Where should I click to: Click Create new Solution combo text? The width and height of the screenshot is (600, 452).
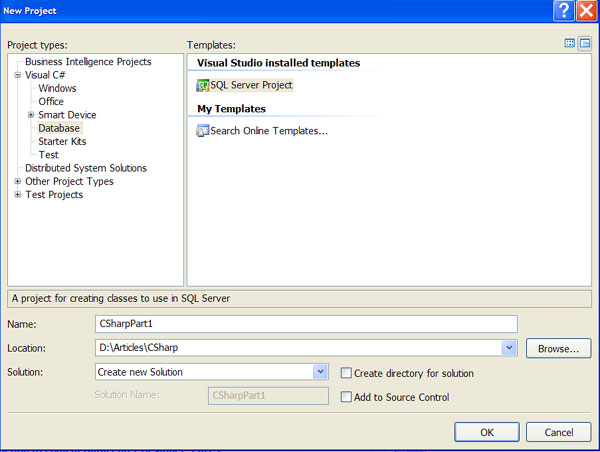[x=140, y=372]
